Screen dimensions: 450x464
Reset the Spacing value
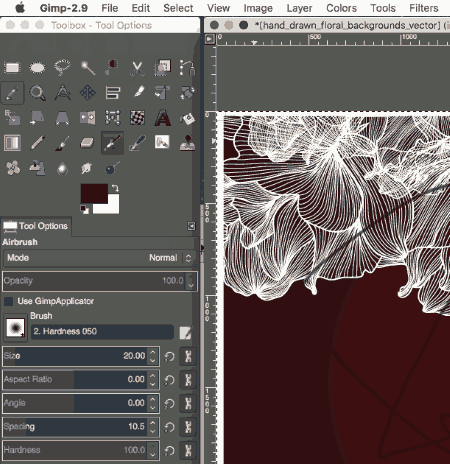169,427
